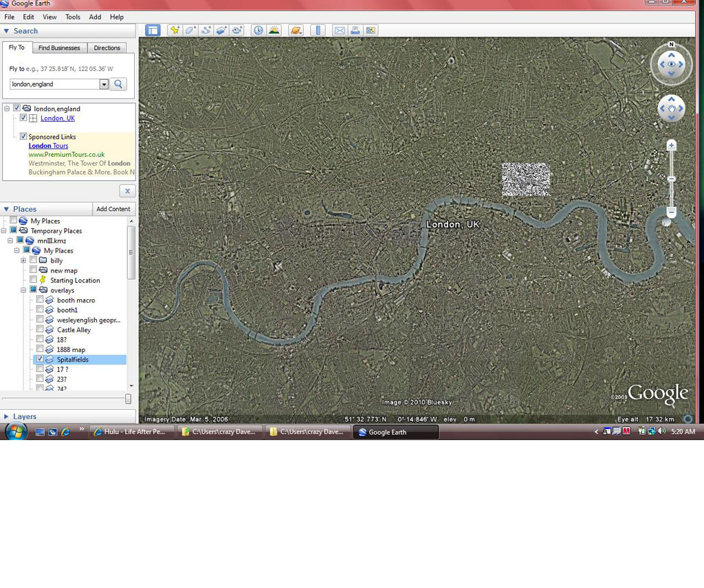Expand the billy folder in Places
Screen dimensions: 704x588
pos(23,261)
